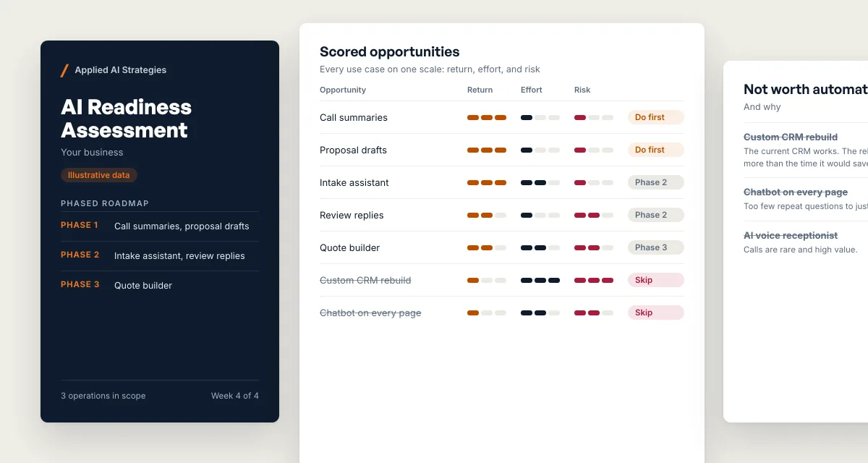
Task: Click the Do first badge for Call summaries
Action: tap(655, 117)
